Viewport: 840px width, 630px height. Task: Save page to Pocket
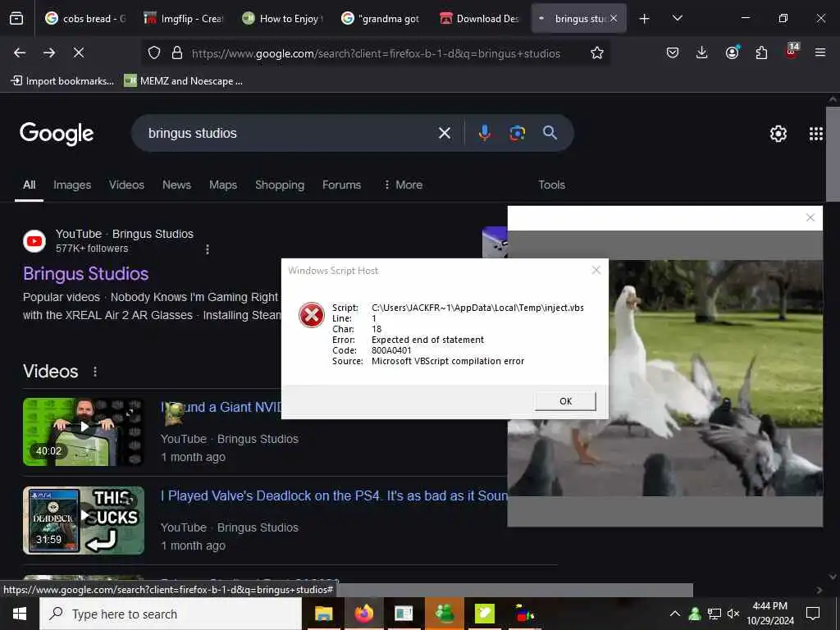pyautogui.click(x=673, y=52)
